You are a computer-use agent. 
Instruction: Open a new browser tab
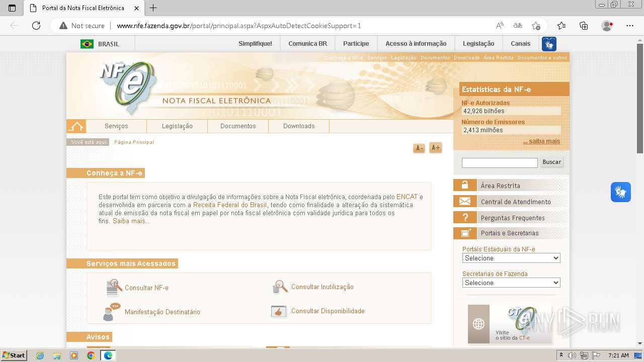[153, 8]
